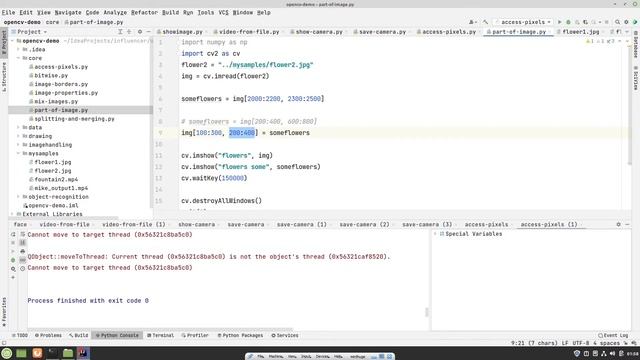640x360 pixels.
Task: Open the access-pixels run configuration dropdown
Action: (523, 22)
